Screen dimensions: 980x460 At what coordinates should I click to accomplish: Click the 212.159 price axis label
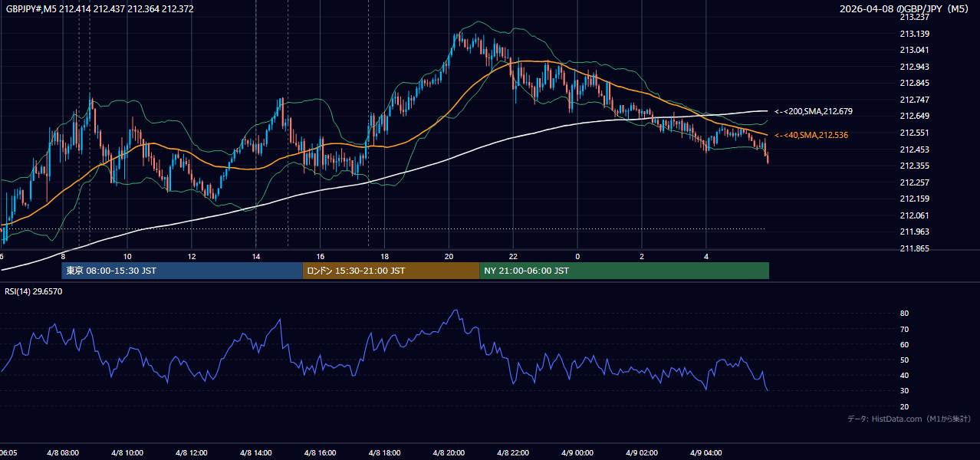[x=915, y=199]
